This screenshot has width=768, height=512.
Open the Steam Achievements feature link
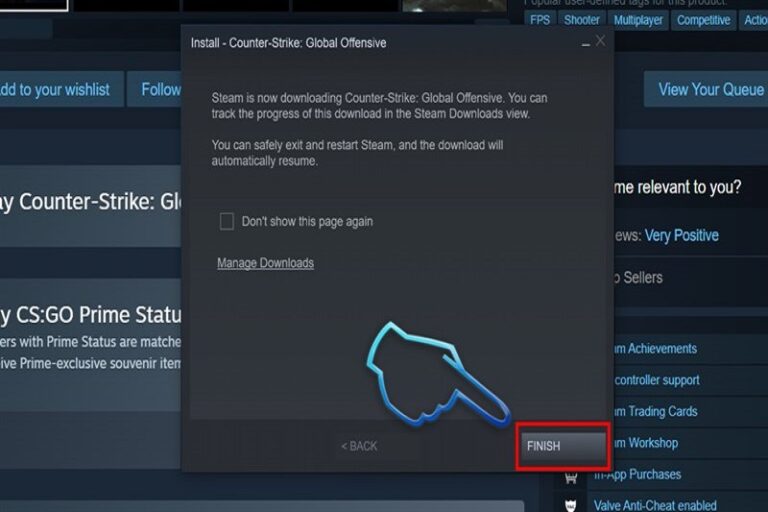click(x=655, y=349)
